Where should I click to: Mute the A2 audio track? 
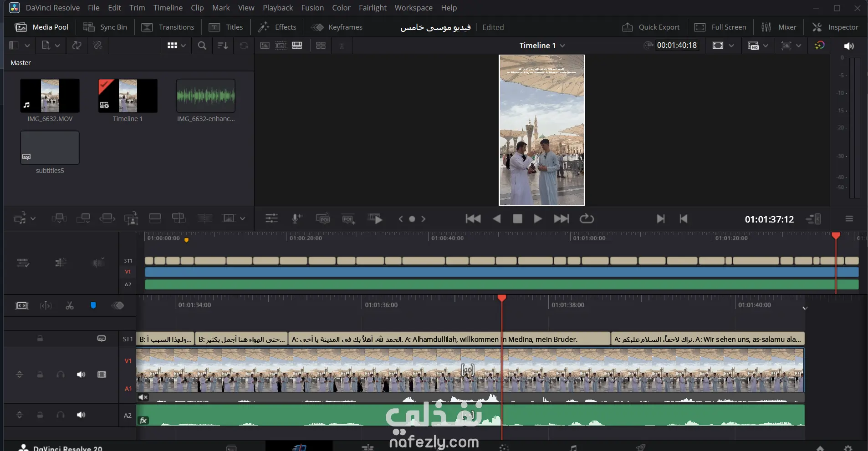[x=81, y=415]
